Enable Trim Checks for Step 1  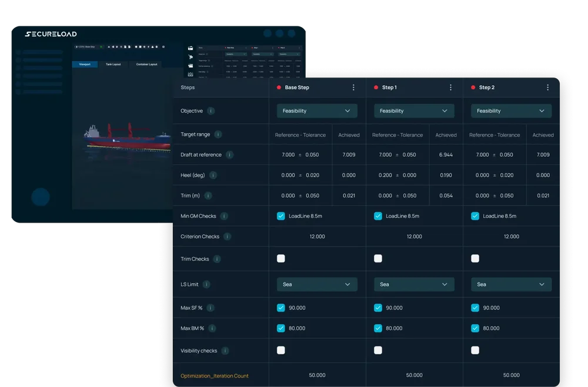[x=378, y=258]
